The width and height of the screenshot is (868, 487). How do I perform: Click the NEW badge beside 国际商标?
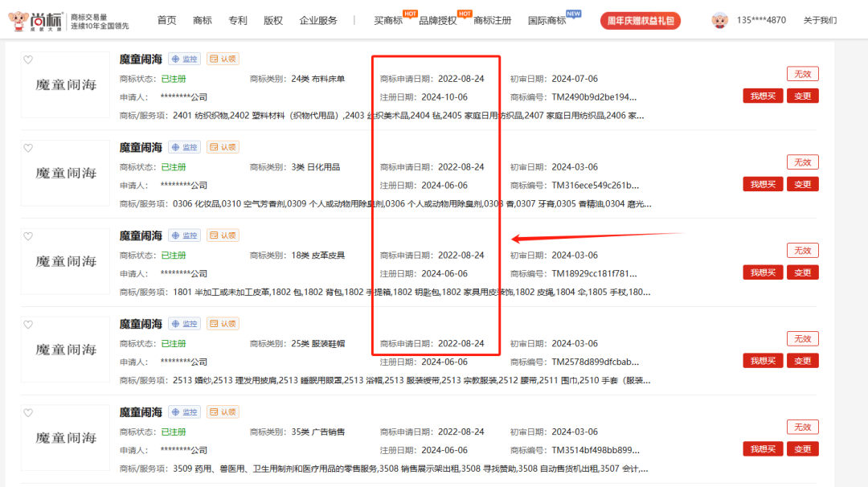[573, 13]
